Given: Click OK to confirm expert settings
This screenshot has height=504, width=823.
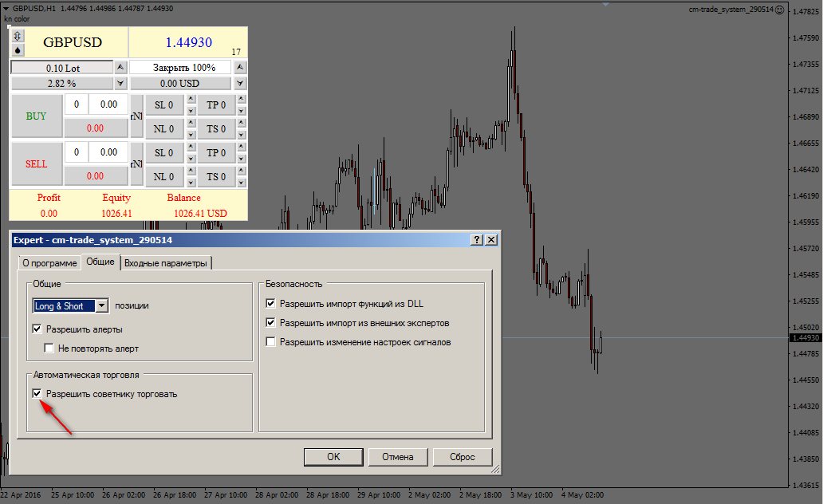Looking at the screenshot, I should 333,457.
